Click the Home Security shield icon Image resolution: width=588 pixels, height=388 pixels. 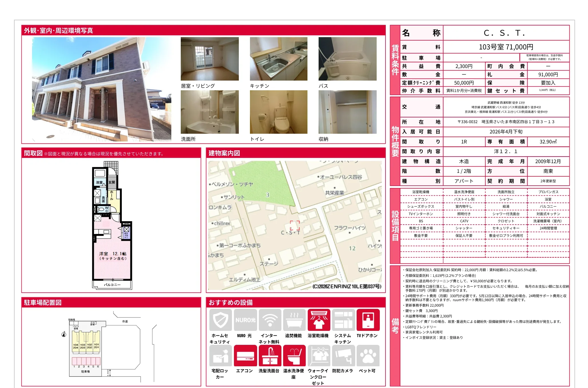[220, 320]
